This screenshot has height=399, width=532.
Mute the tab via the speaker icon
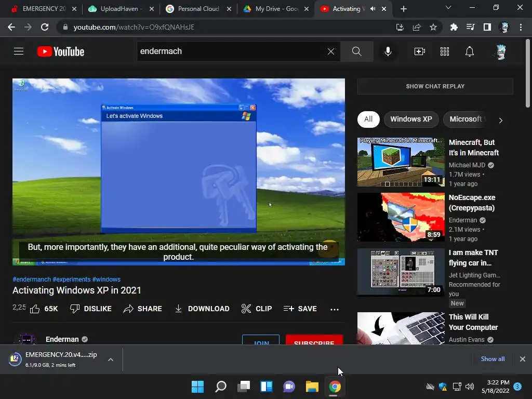pos(373,9)
